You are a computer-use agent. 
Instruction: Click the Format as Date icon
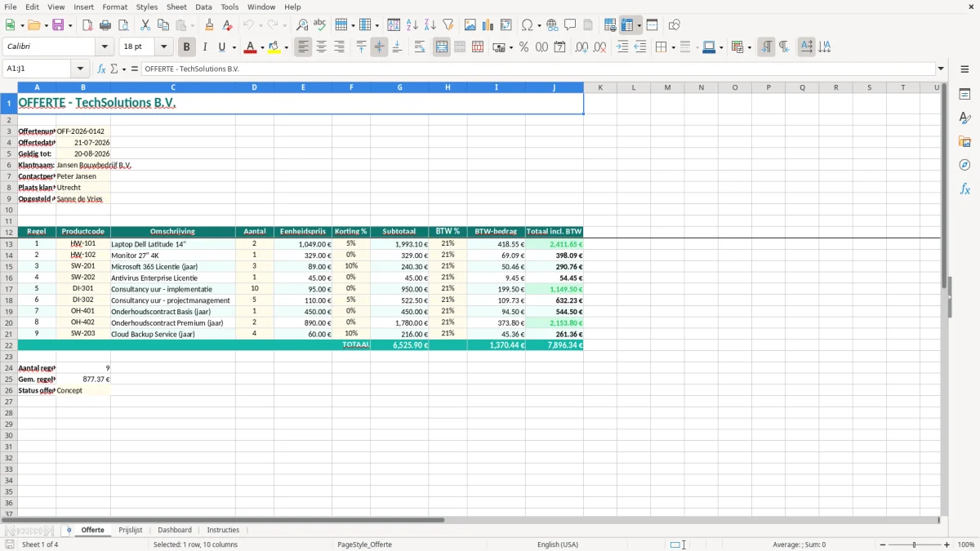click(x=559, y=47)
